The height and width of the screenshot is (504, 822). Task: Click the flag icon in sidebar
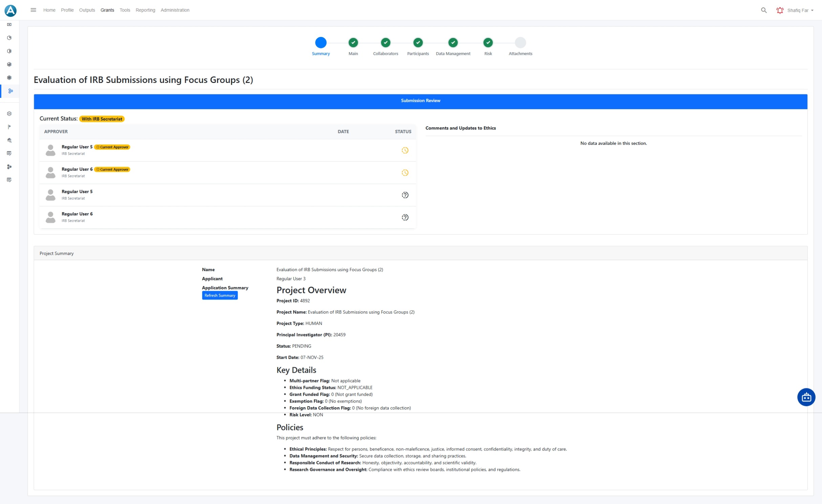coord(9,127)
